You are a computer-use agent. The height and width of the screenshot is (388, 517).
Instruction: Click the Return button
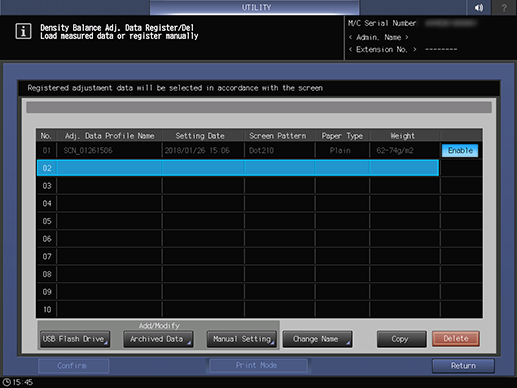point(463,366)
